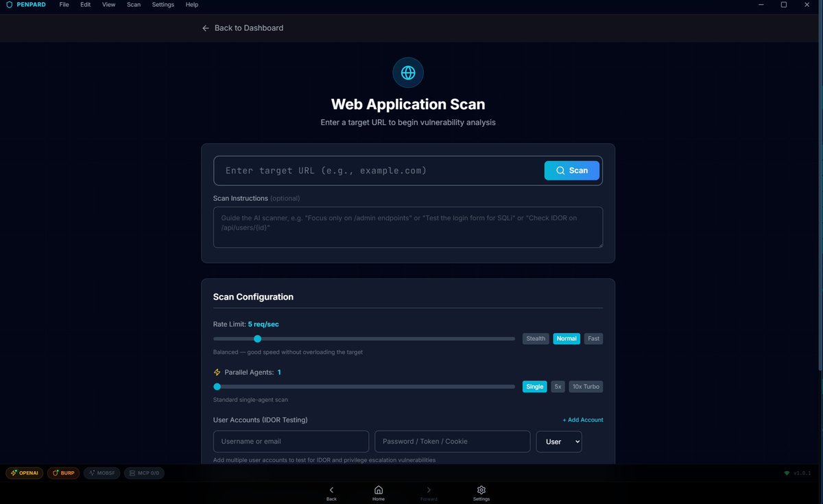Click the Username or email field

[291, 442]
